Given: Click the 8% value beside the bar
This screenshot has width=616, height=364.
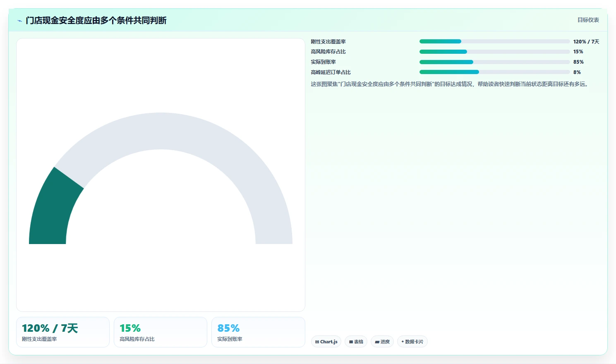Looking at the screenshot, I should point(577,72).
